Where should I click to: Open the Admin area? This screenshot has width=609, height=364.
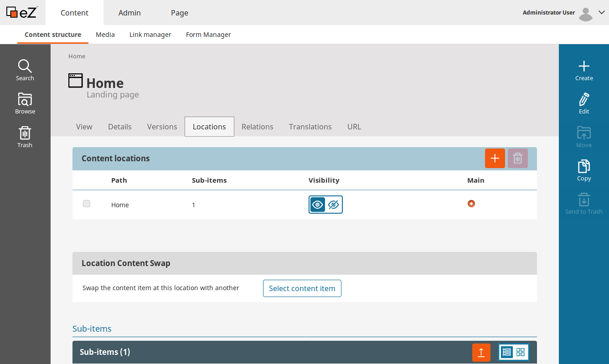[129, 13]
